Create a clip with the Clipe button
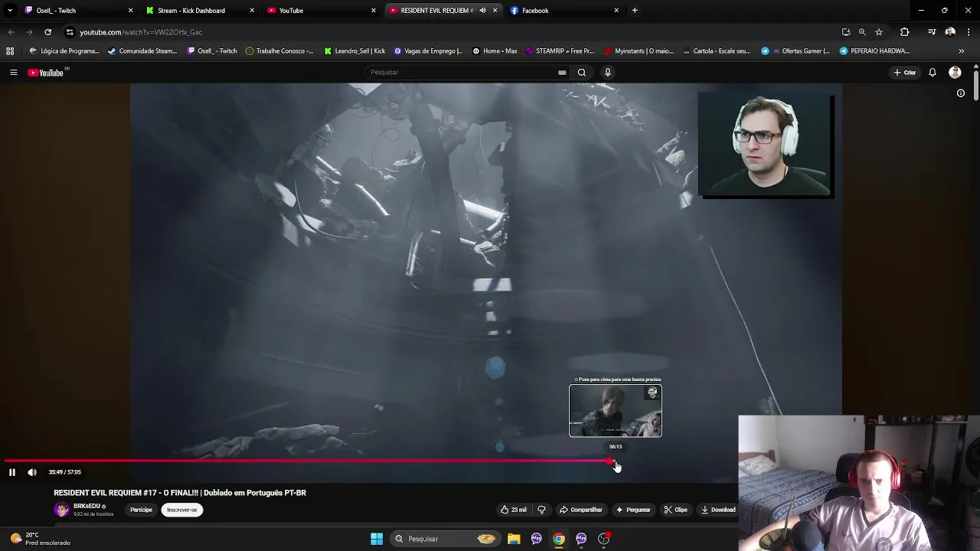980x551 pixels. coord(675,510)
